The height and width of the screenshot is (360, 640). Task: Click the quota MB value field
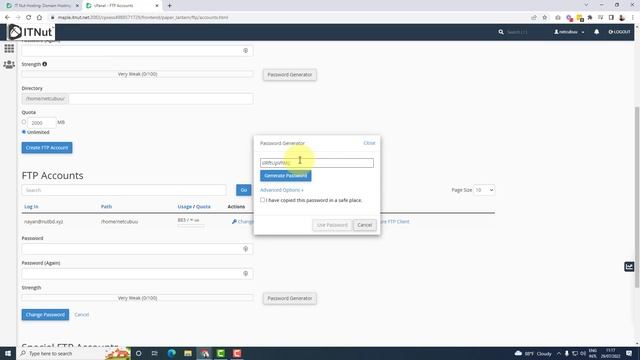42,122
